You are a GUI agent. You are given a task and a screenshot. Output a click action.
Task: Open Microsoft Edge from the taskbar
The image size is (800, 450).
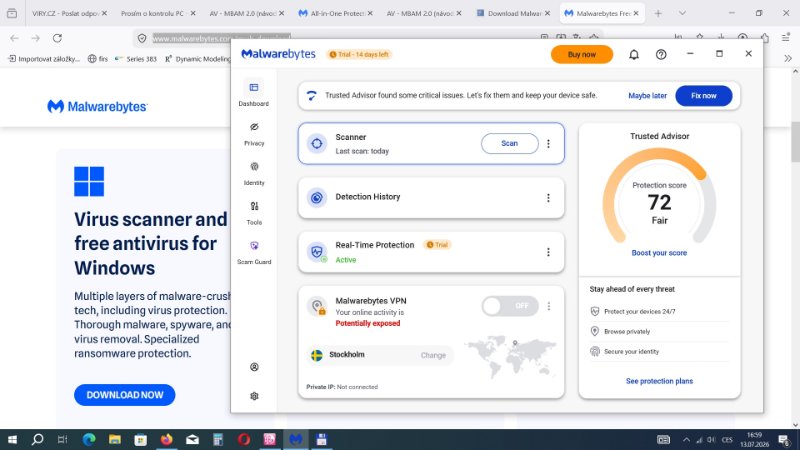(89, 439)
